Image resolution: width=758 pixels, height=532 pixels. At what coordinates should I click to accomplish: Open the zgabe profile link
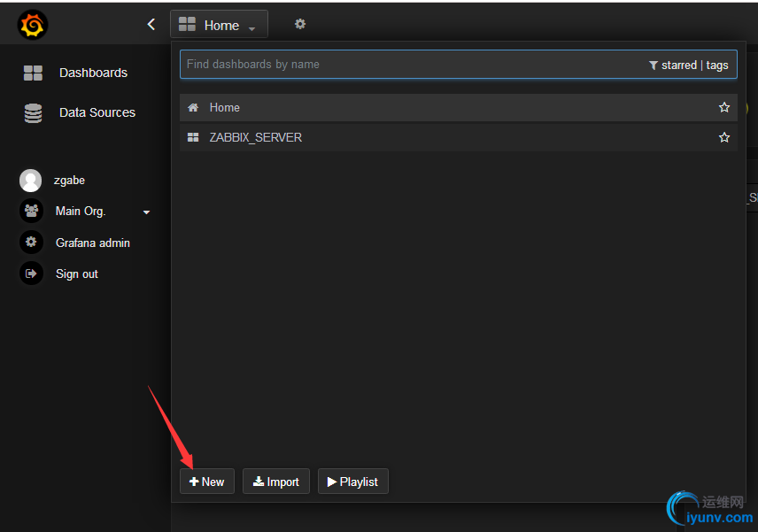(x=69, y=181)
